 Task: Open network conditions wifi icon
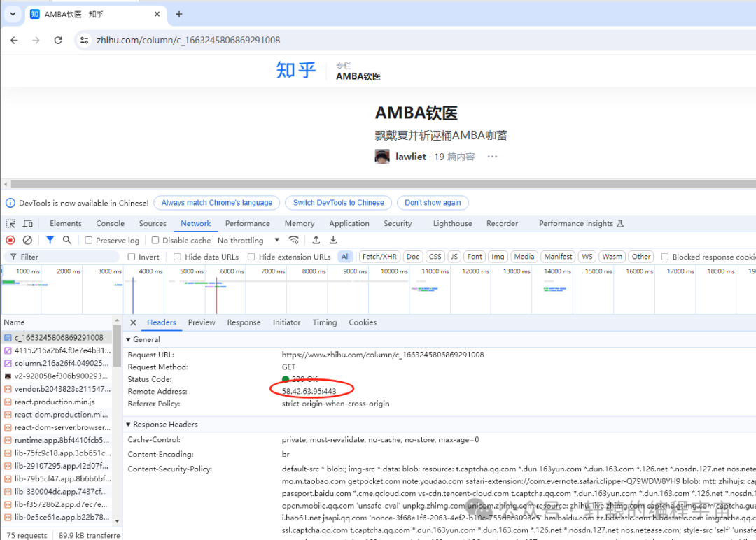coord(293,240)
